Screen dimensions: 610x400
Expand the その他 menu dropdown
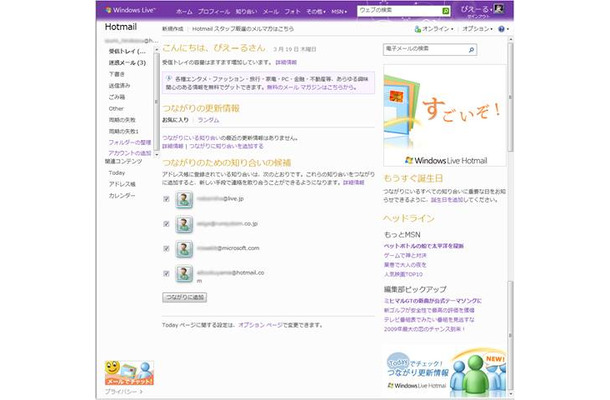point(316,12)
